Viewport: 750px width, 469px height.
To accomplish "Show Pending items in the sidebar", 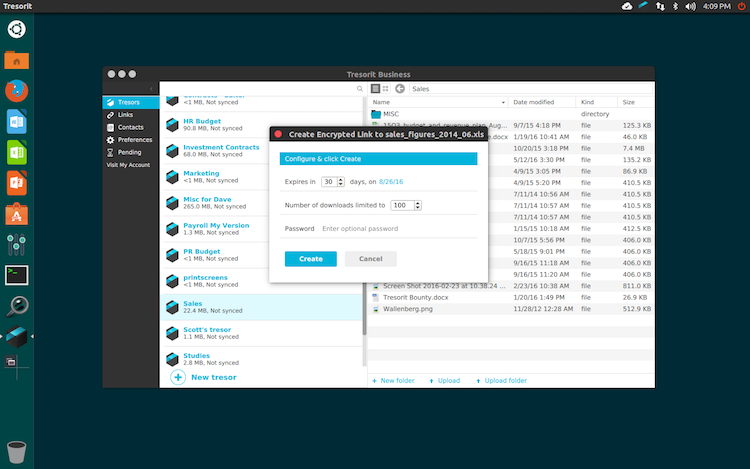I will 129,152.
